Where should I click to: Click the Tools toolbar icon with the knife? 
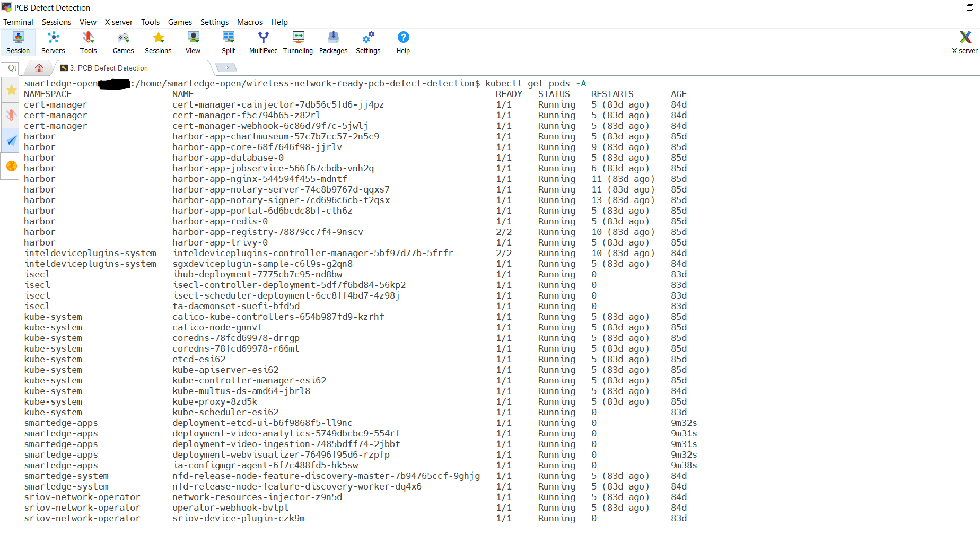pyautogui.click(x=88, y=42)
